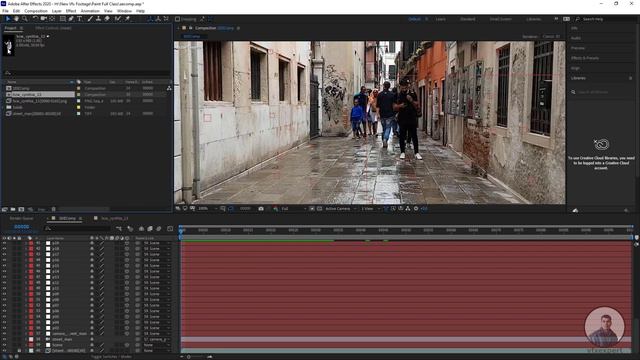Open the Composition Mini-Flowchart in the timeline
Screen dimensions: 640x360
(119, 229)
